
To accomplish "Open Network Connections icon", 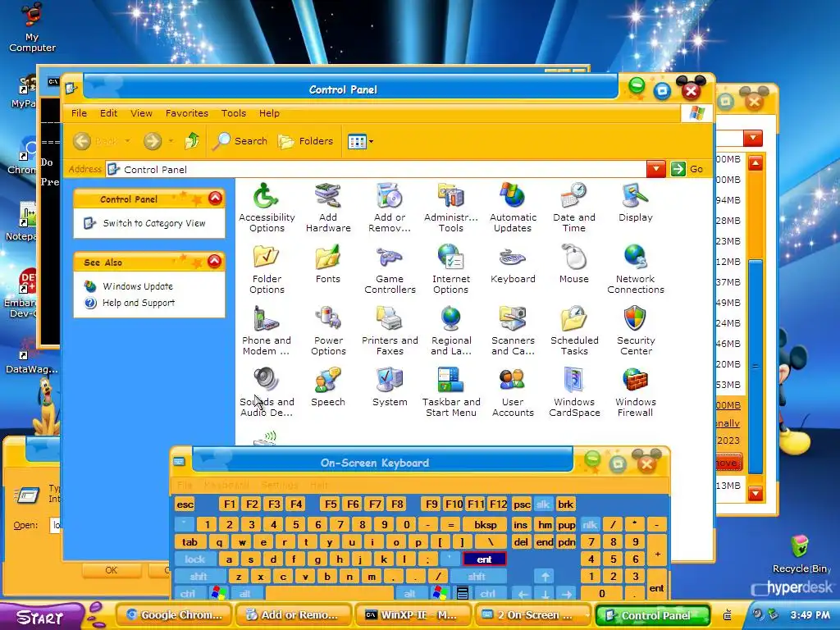I will [636, 269].
